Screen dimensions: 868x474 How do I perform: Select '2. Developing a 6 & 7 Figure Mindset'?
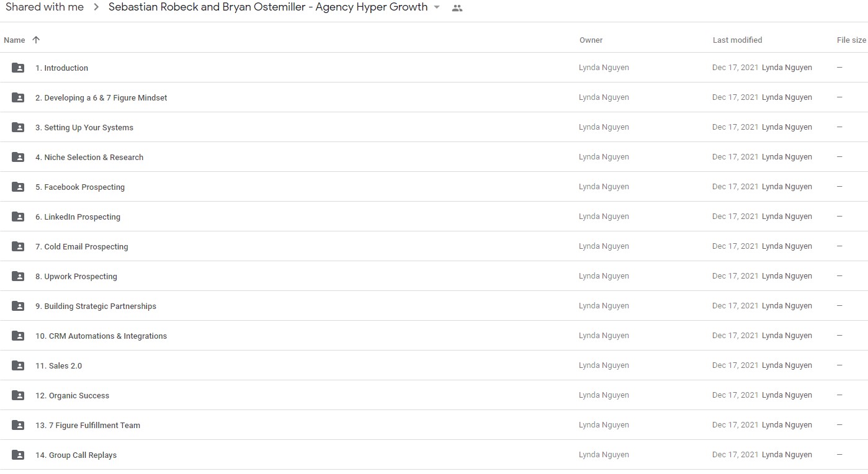(x=101, y=98)
